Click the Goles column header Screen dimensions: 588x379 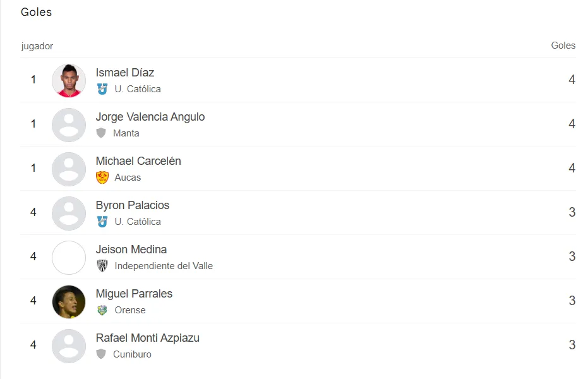(563, 45)
